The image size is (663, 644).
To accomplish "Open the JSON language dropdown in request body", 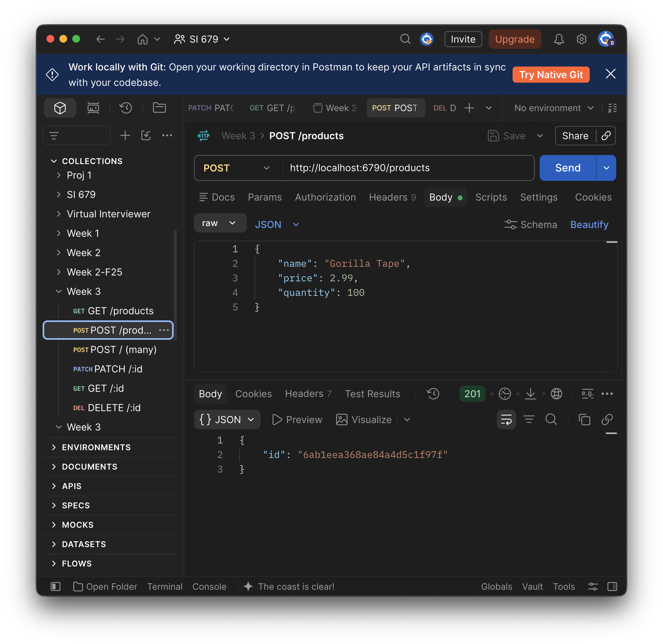I will [x=277, y=224].
